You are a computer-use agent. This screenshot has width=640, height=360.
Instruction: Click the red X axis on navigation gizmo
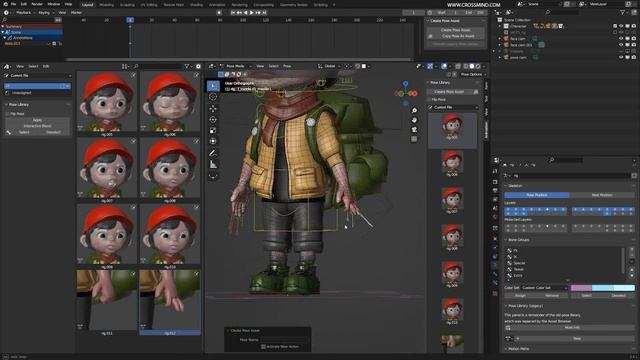click(x=414, y=93)
